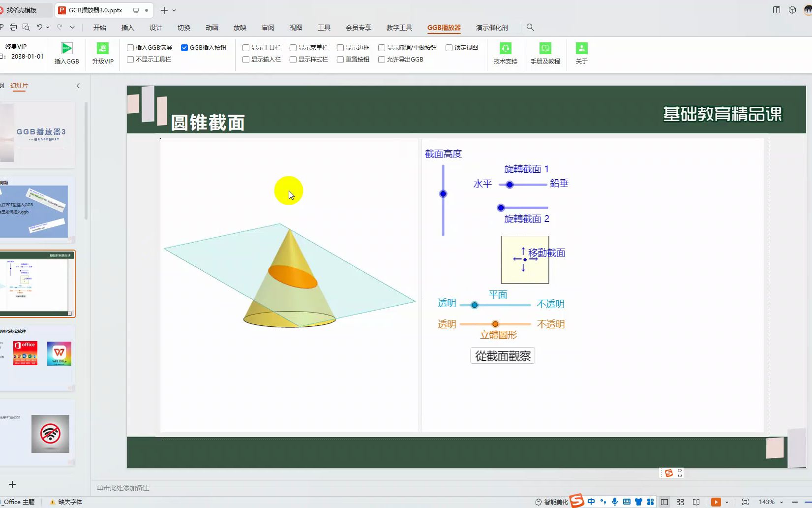The image size is (812, 508).
Task: Open the 教学工具 ribbon tab
Action: coord(399,28)
